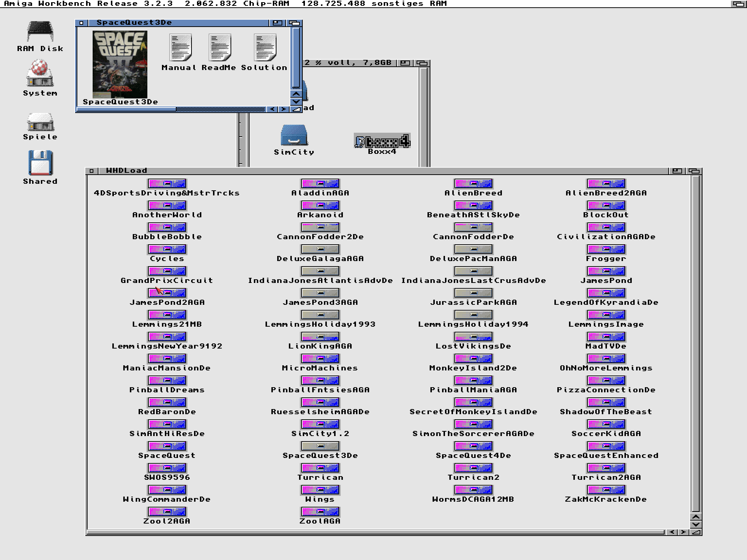
Task: Click the WHDLoad window zoom gadget
Action: [677, 171]
